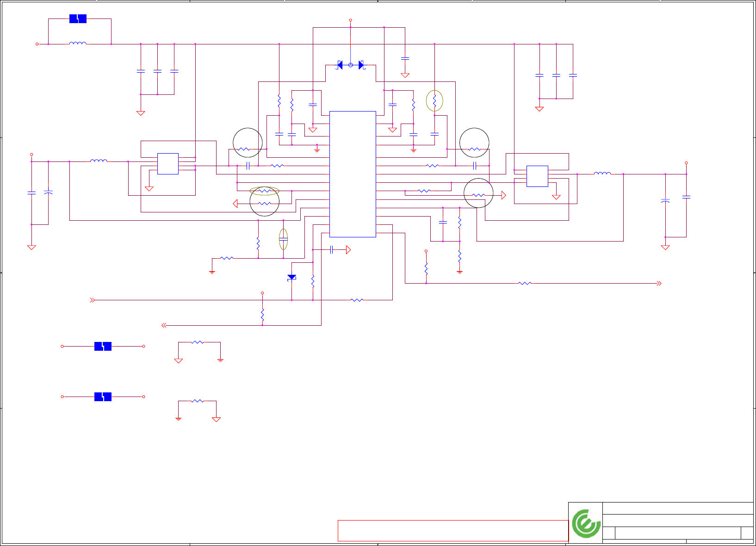This screenshot has height=546, width=756.
Task: Select the solid blue single diode symbol
Action: [291, 277]
